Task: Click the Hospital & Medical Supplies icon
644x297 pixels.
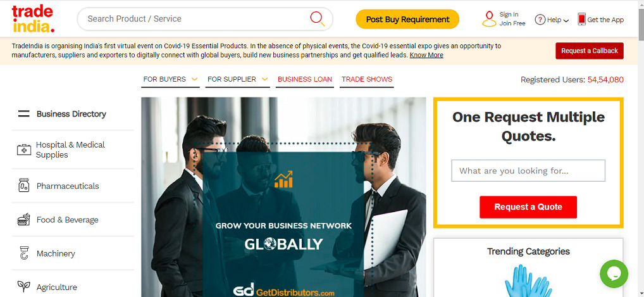Action: 24,149
